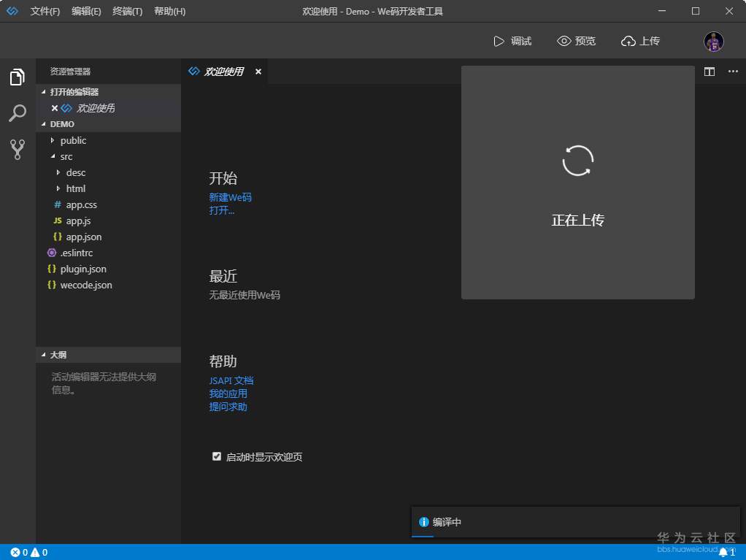
Task: Start debugging with 调试 button
Action: tap(512, 42)
